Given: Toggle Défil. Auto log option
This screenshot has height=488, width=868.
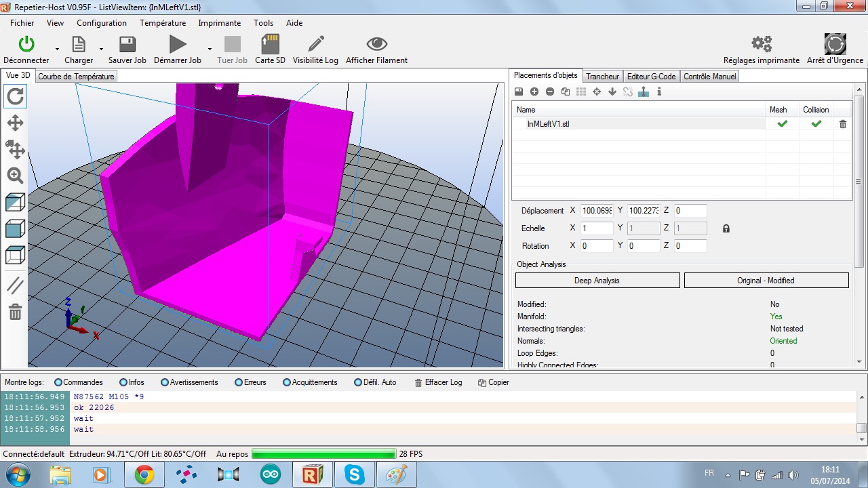Looking at the screenshot, I should coord(375,382).
